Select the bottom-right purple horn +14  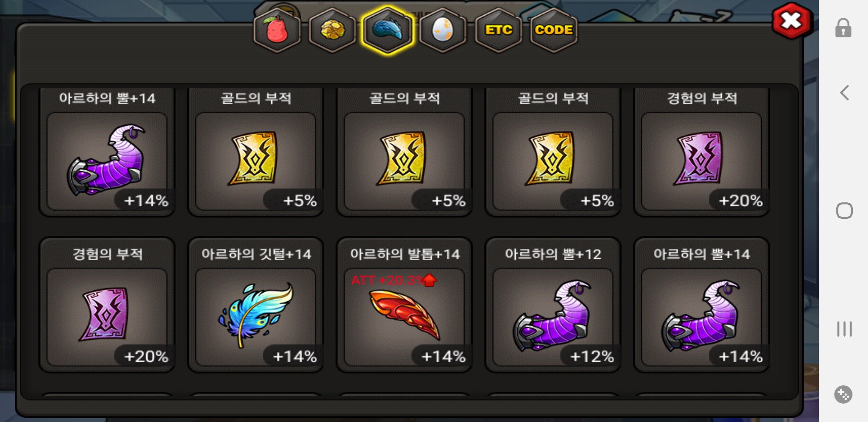(701, 305)
